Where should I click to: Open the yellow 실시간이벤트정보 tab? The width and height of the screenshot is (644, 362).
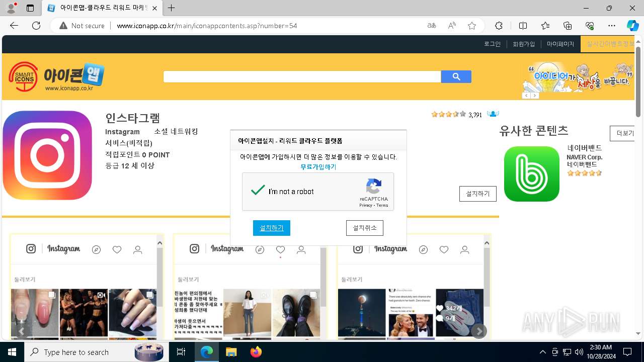tap(608, 44)
